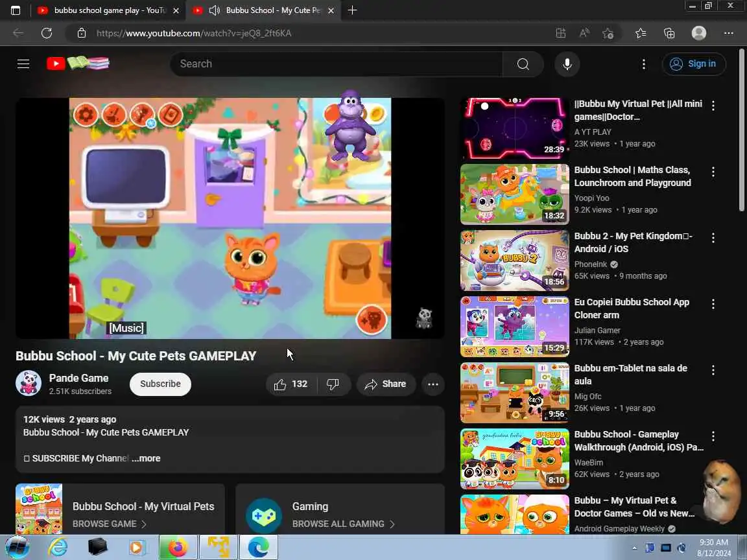Open Eu Copiei Bubbu School App title
747x560 pixels.
pos(632,309)
